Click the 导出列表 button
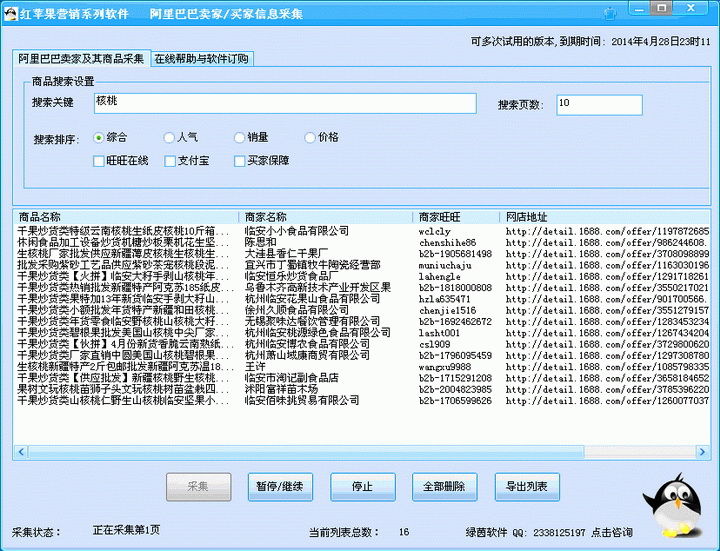The width and height of the screenshot is (720, 551). click(x=527, y=487)
